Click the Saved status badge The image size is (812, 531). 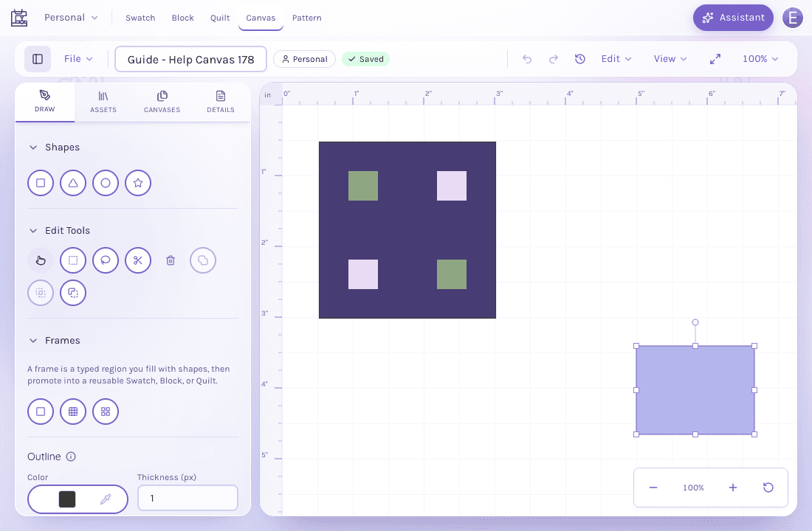365,59
